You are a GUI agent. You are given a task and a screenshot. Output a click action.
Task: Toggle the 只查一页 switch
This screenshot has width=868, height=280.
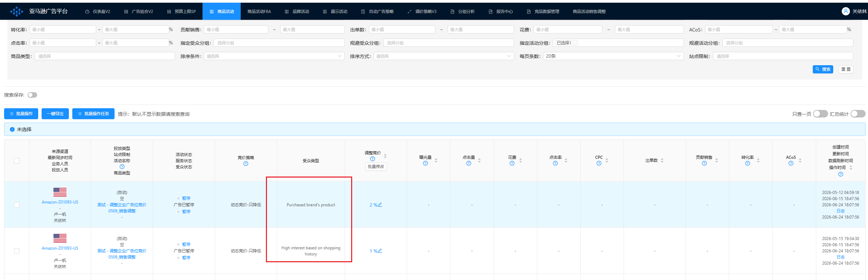point(820,114)
